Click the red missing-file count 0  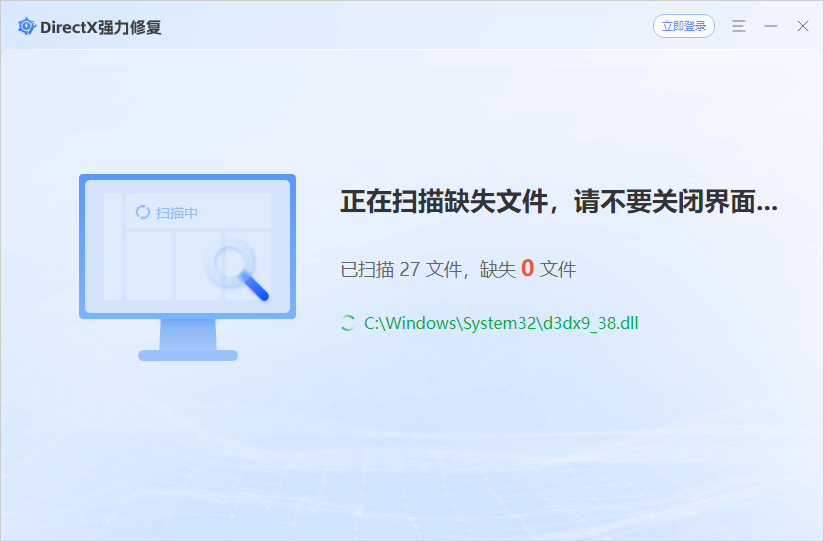[x=528, y=268]
